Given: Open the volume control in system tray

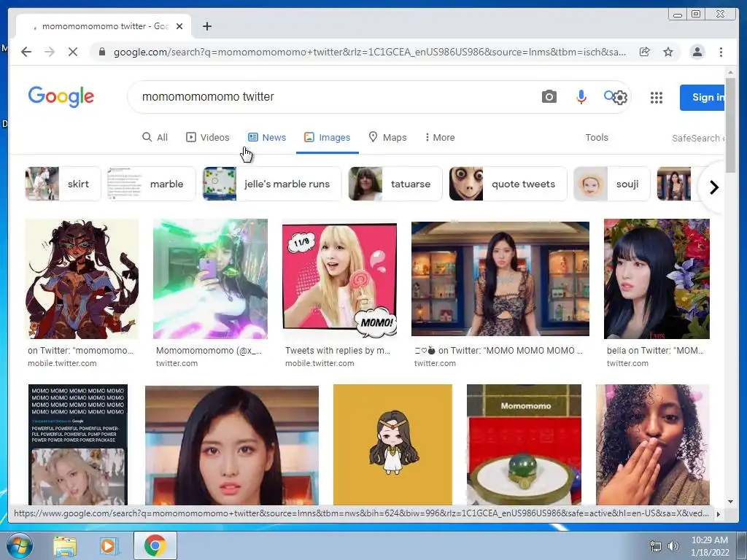Looking at the screenshot, I should pos(673,546).
